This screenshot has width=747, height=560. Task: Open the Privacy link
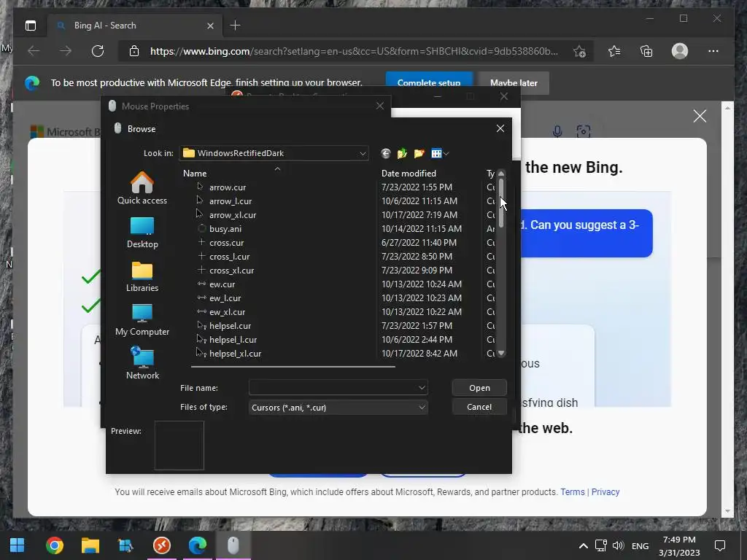click(605, 492)
